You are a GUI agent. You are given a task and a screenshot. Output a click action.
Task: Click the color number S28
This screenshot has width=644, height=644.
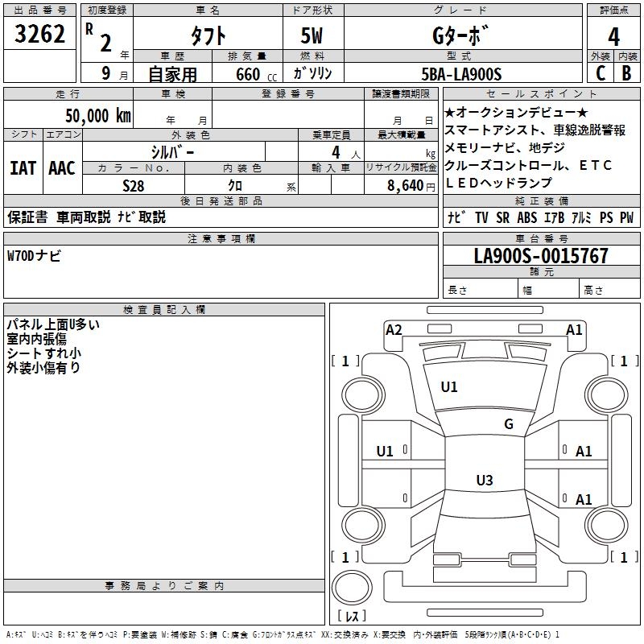134,185
